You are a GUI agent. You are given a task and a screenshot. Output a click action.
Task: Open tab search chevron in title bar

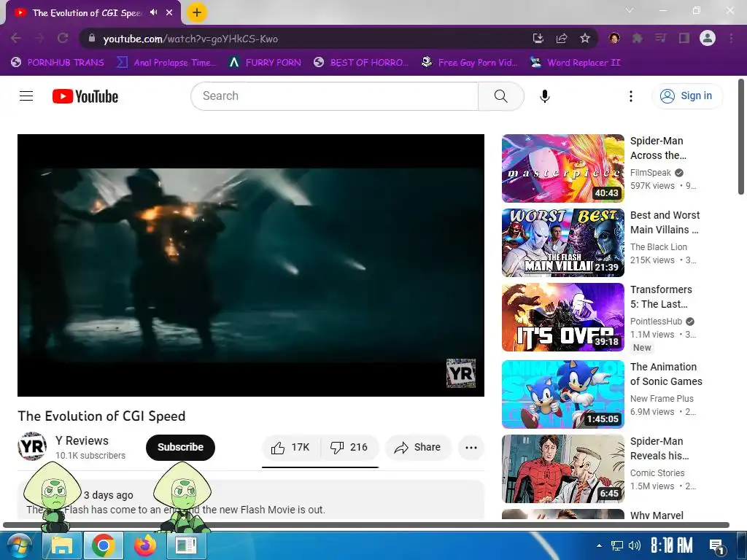(x=630, y=10)
